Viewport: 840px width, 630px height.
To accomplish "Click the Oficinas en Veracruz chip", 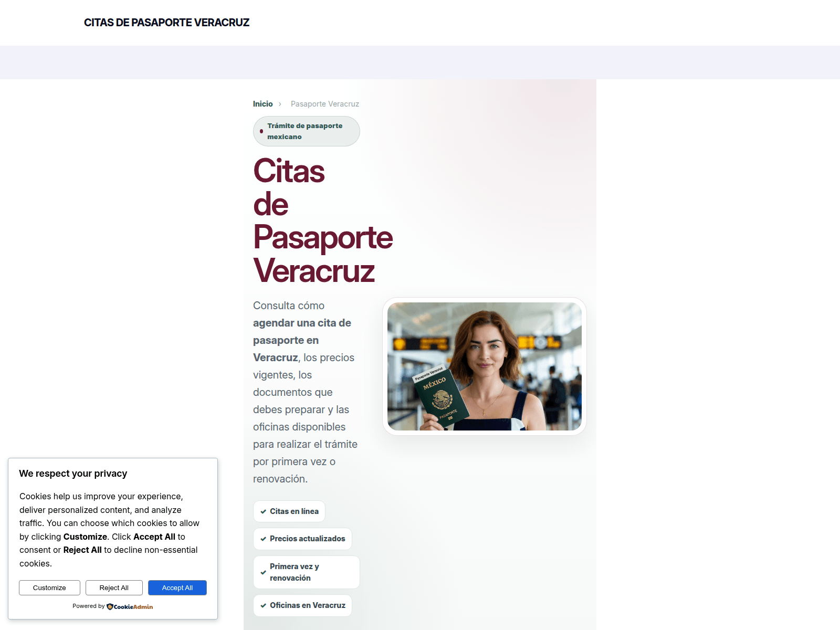I will point(302,605).
